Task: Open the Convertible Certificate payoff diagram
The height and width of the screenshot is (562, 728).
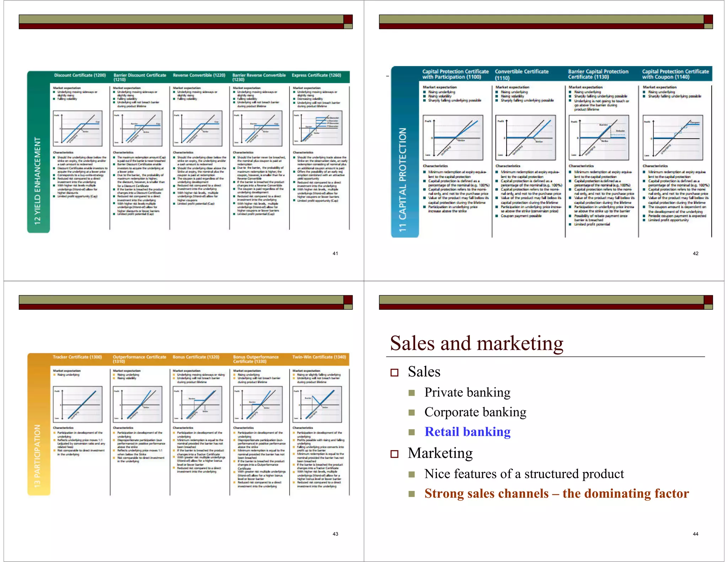Action: (526, 137)
